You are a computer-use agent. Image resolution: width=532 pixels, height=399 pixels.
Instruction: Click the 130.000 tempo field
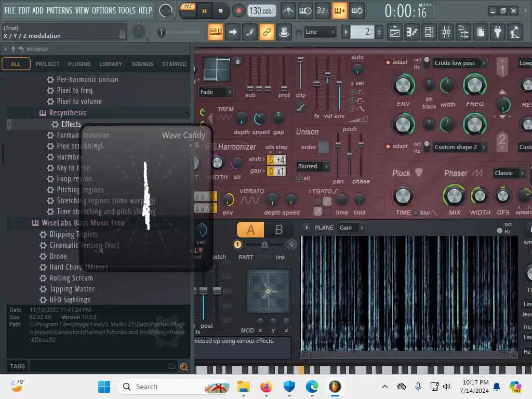[x=261, y=11]
